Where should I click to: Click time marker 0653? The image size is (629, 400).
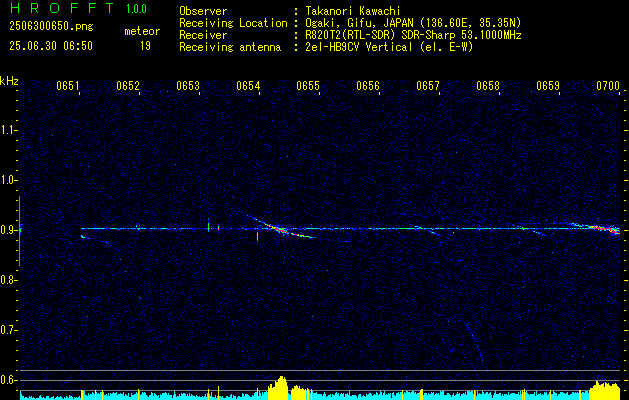(x=188, y=86)
